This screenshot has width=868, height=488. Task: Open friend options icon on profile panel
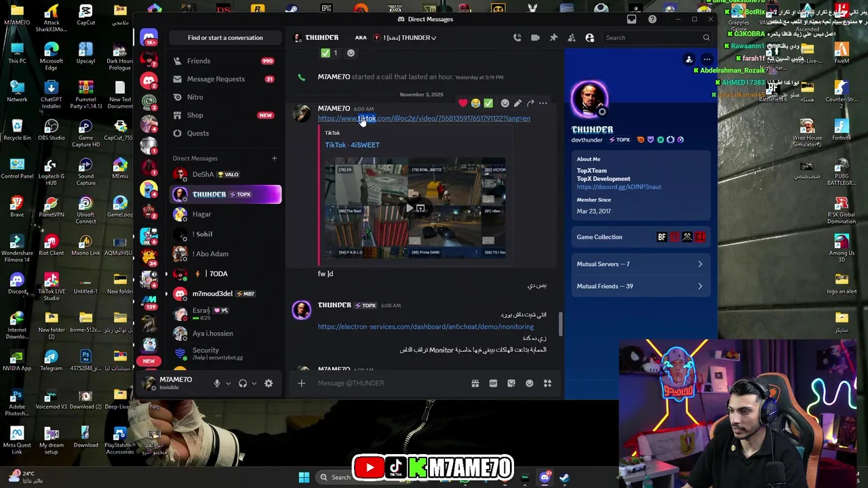click(x=689, y=60)
